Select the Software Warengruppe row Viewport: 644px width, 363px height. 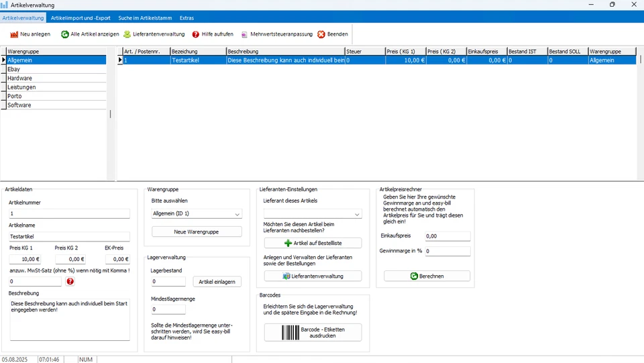click(56, 105)
